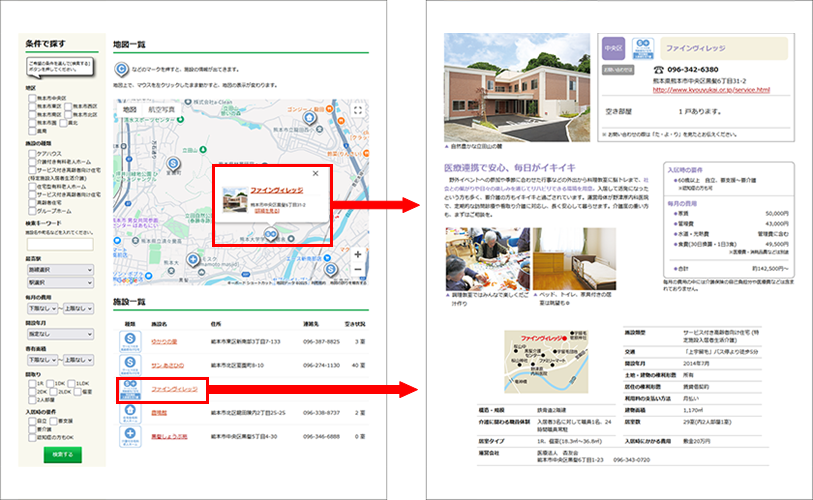
Task: Click the map zoom out minus button
Action: coord(357,271)
